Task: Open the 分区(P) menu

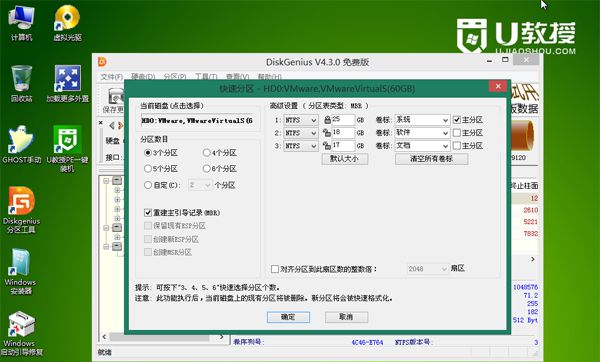Action: click(x=175, y=77)
